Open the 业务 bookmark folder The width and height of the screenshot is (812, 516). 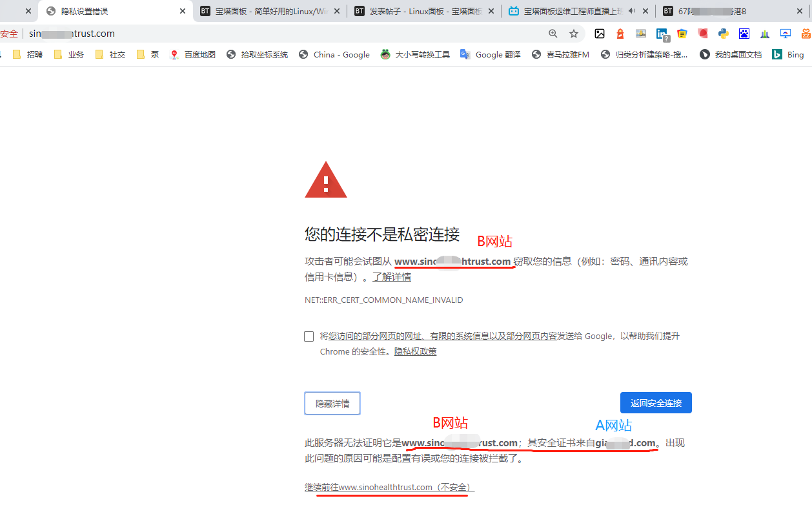coord(69,55)
